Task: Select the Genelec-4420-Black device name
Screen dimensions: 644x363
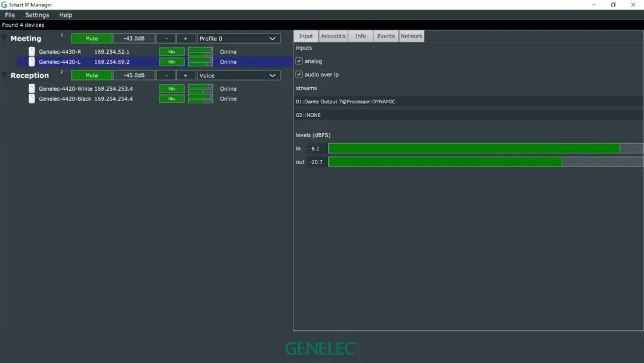Action: pos(65,99)
